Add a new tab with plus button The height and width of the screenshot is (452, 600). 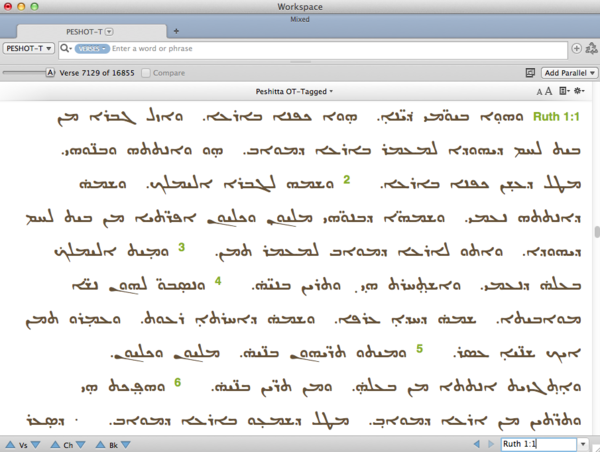click(176, 31)
